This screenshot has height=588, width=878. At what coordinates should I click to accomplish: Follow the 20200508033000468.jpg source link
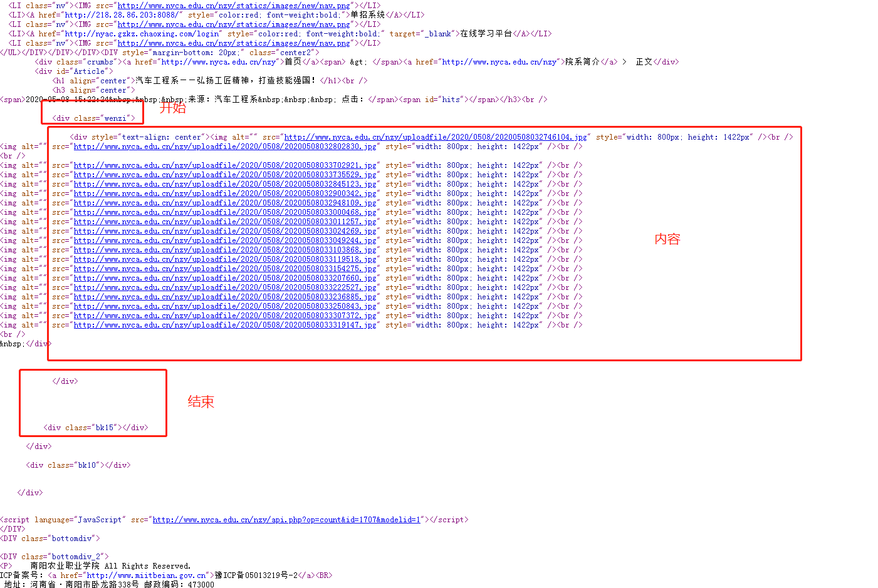click(x=225, y=212)
